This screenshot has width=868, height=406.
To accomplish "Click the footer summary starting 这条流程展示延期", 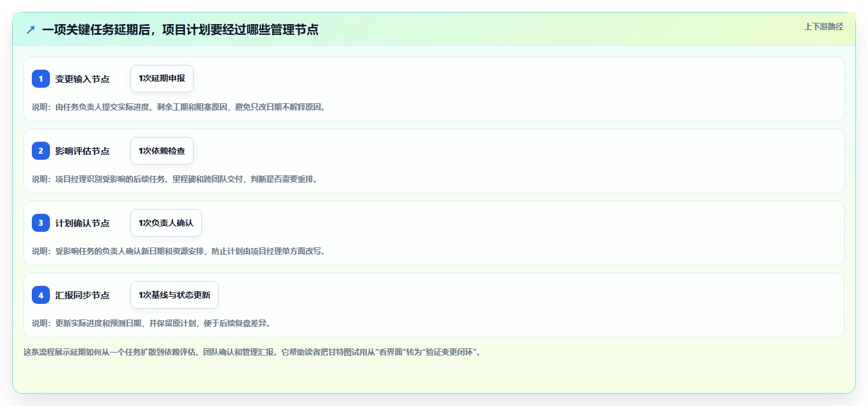I will (x=251, y=352).
